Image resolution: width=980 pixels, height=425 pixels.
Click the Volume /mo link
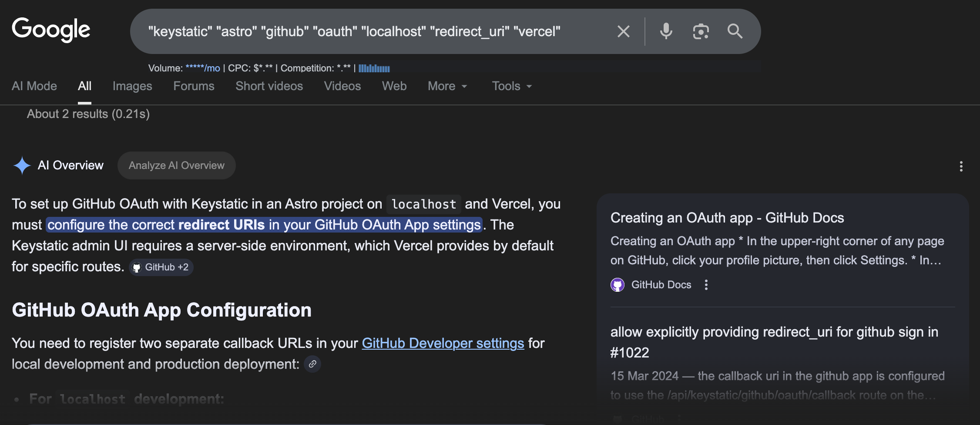(203, 68)
